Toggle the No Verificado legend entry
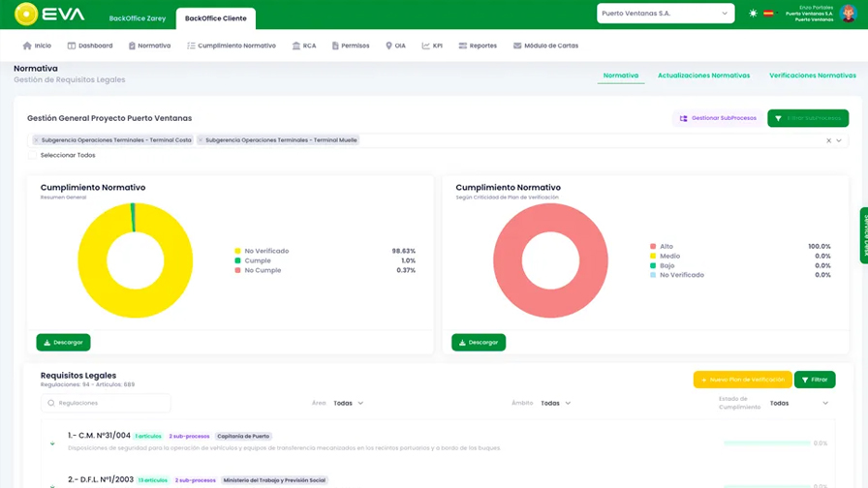This screenshot has height=488, width=868. click(265, 251)
